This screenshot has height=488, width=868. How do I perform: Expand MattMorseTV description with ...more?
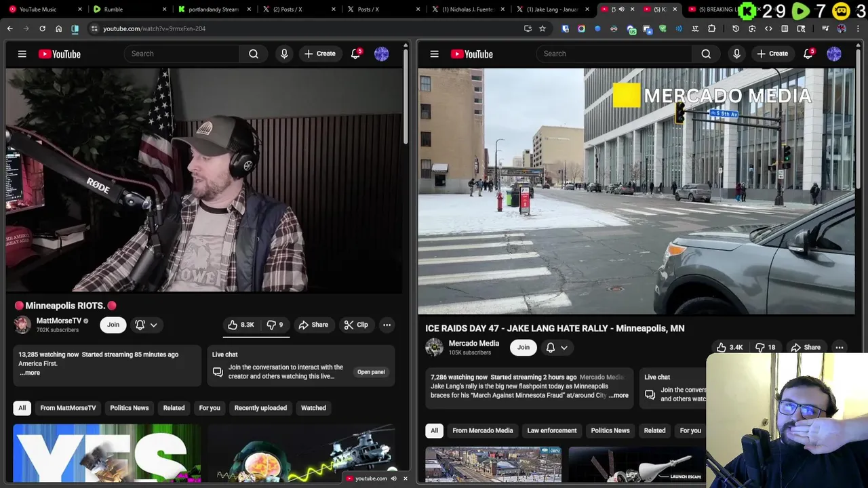(x=29, y=373)
